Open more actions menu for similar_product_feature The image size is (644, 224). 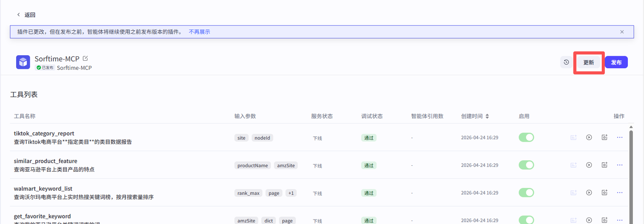(x=619, y=165)
